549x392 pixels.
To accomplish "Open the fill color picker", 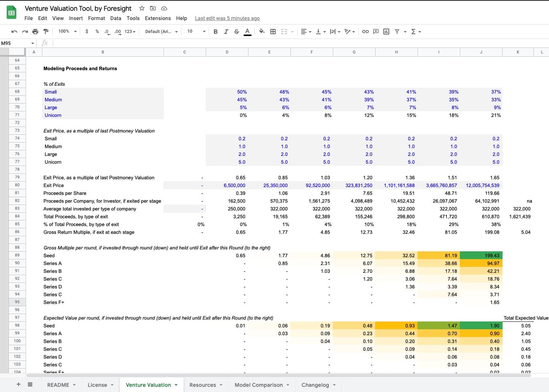I will [262, 32].
